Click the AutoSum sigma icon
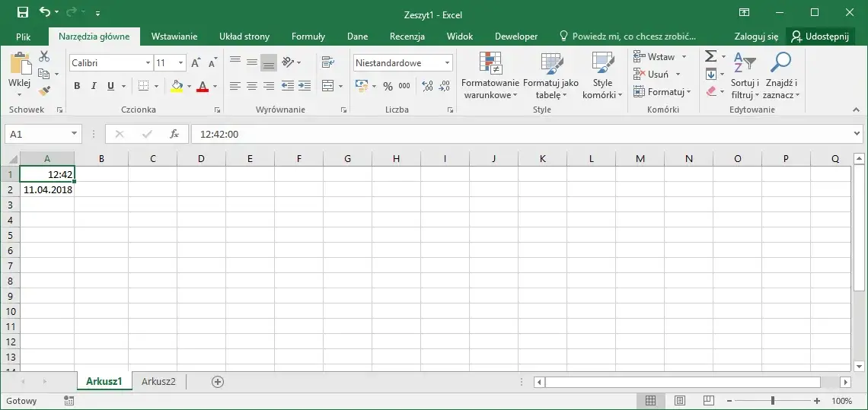 (711, 56)
